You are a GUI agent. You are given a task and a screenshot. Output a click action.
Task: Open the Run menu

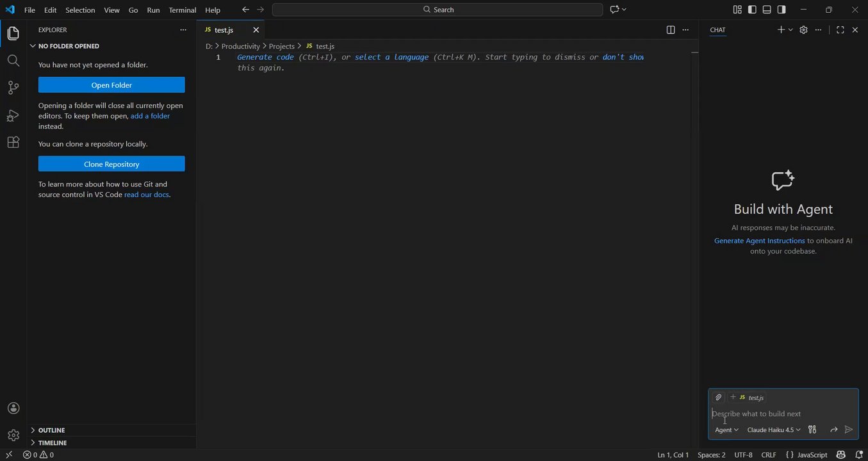click(x=153, y=10)
